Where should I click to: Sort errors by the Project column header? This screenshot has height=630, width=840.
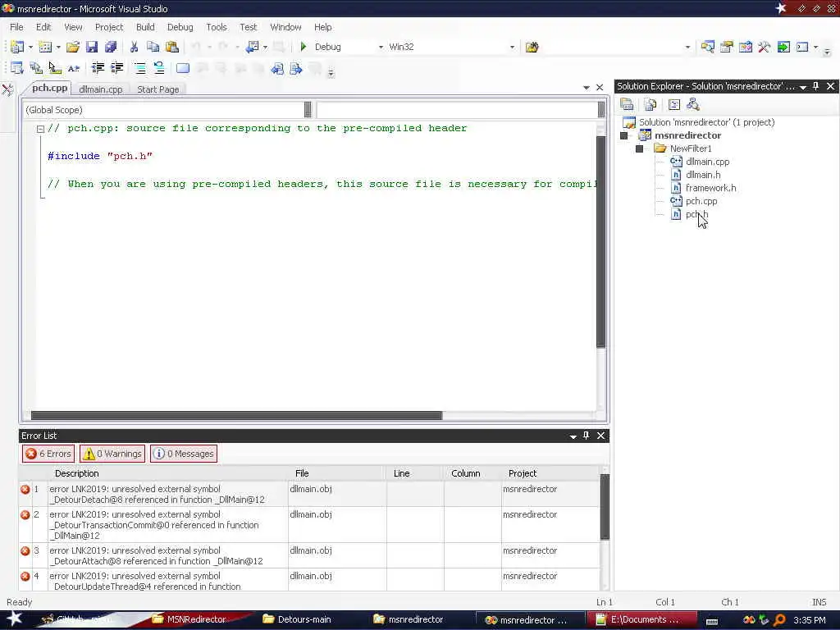click(x=550, y=473)
